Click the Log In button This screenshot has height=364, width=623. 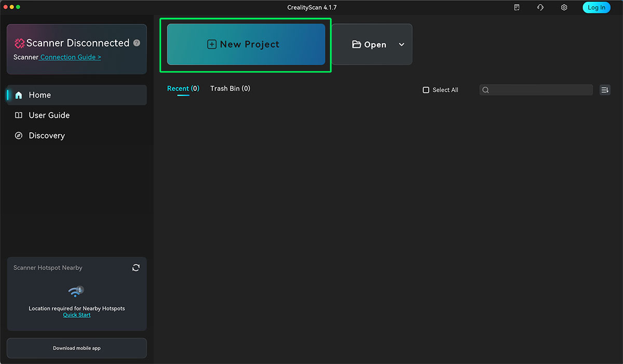point(597,7)
